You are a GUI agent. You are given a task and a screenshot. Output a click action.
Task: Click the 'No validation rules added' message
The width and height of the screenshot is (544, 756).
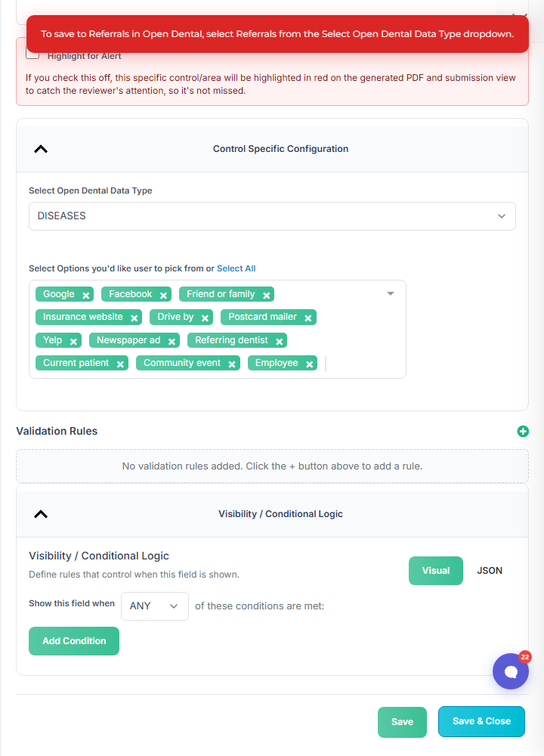point(272,466)
